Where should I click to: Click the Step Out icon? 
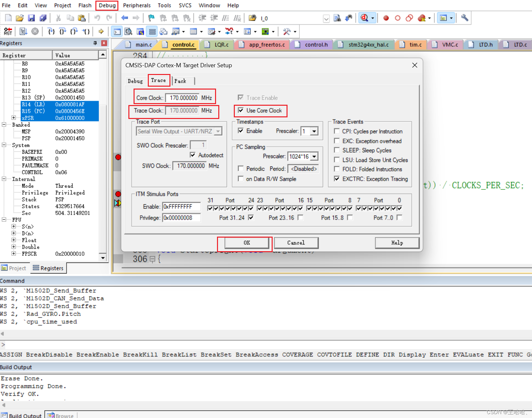tap(74, 31)
